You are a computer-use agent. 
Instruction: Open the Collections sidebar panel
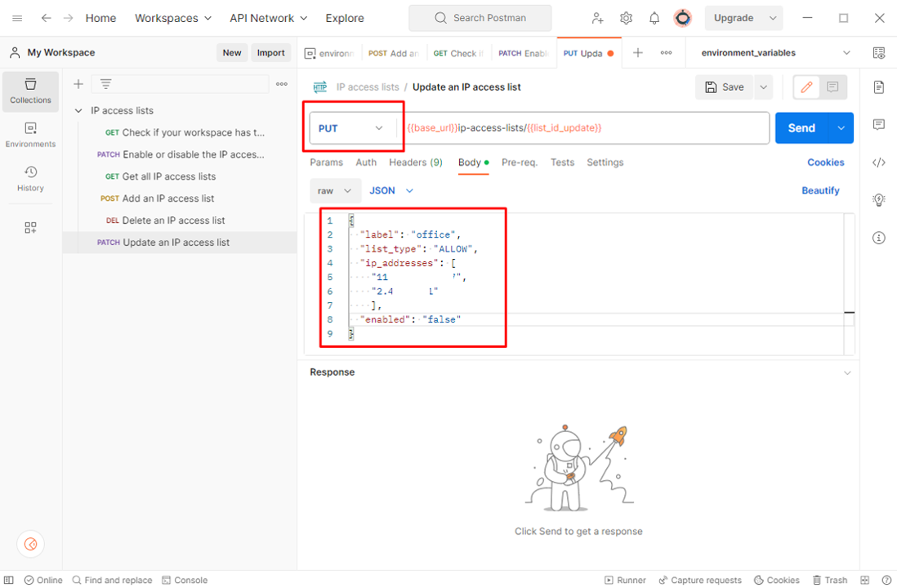pyautogui.click(x=30, y=91)
